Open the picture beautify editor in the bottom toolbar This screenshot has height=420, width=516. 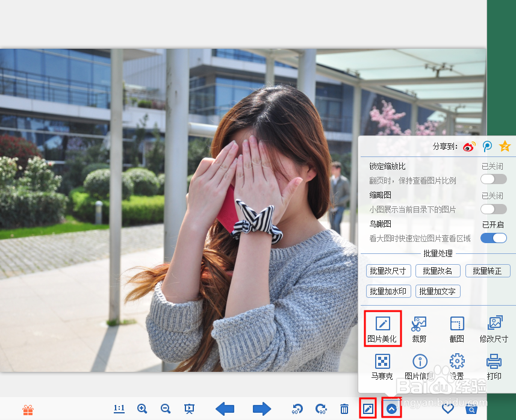tap(368, 409)
